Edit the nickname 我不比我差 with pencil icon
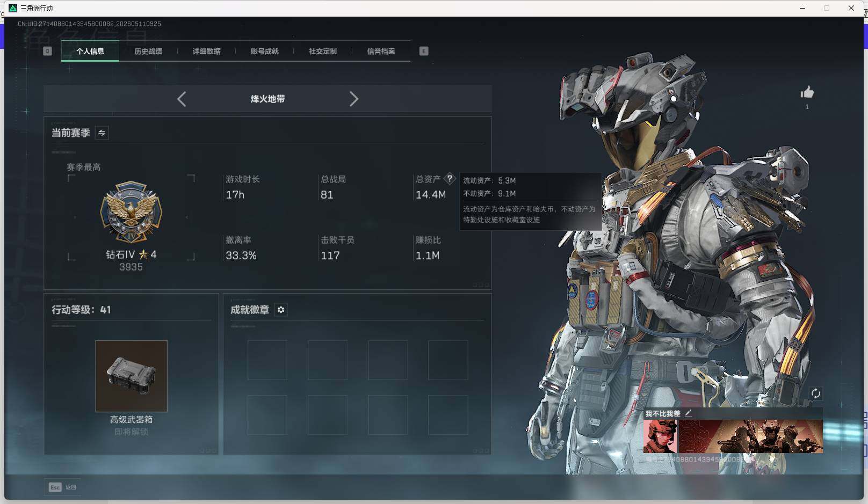Screen dimensions: 868x504 click(688, 413)
